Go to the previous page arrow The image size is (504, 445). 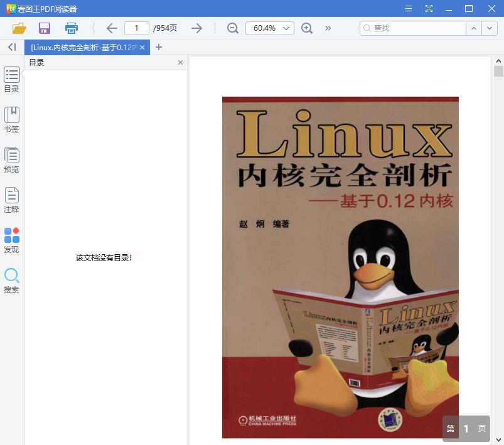(112, 28)
